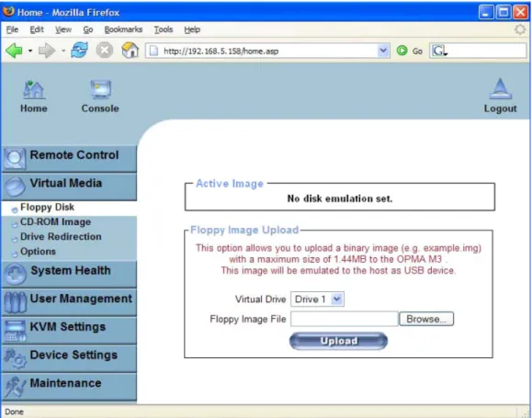Screen dimensions: 532x418
Task: Open the Help menu
Action: tap(192, 29)
